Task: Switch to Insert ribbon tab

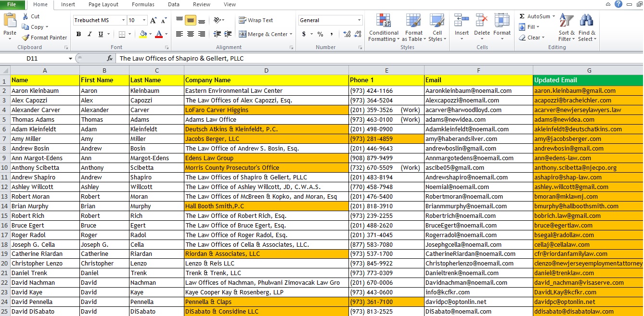Action: (x=68, y=4)
